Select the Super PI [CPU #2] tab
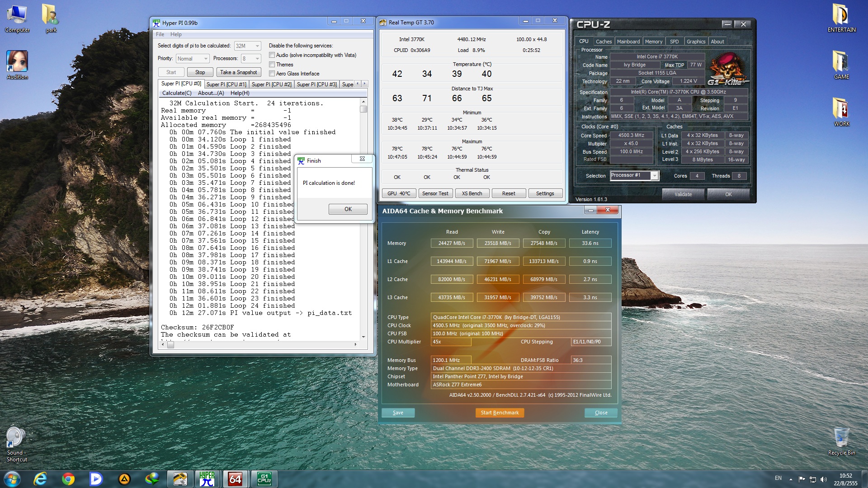Viewport: 868px width, 488px height. (271, 84)
